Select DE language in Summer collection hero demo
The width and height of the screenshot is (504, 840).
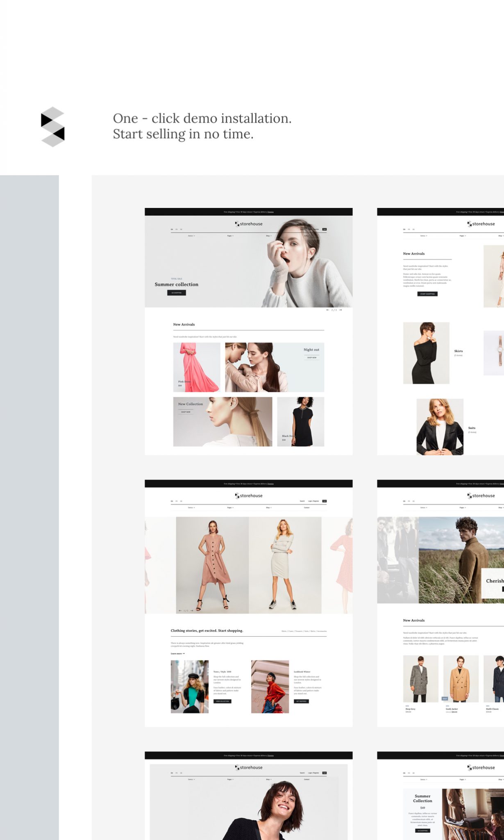(181, 229)
